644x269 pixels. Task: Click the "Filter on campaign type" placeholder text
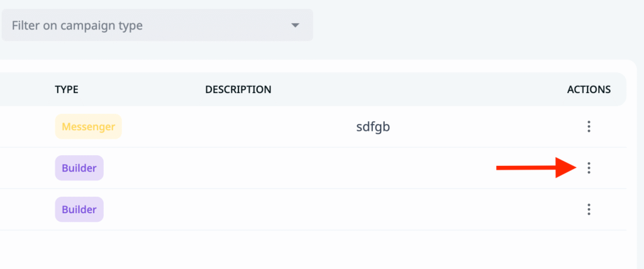(x=77, y=26)
